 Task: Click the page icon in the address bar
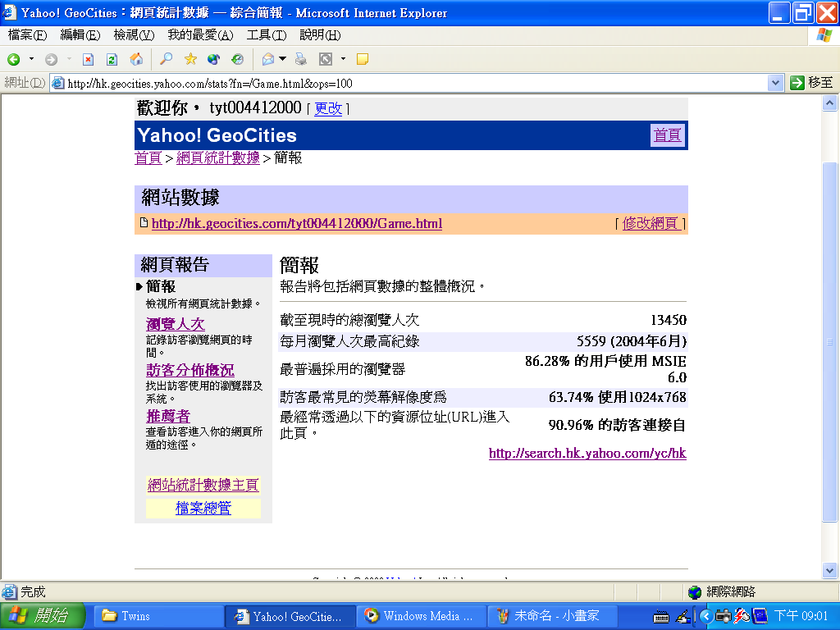pyautogui.click(x=58, y=83)
